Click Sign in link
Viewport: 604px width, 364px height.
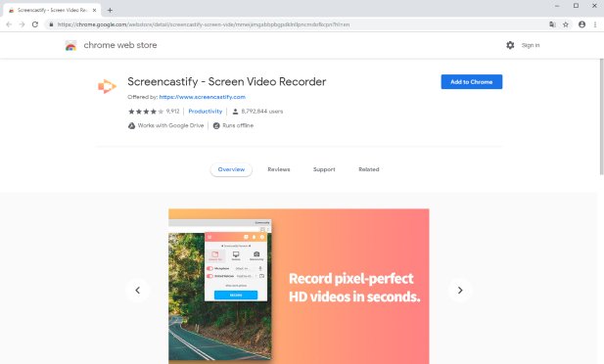click(x=531, y=45)
